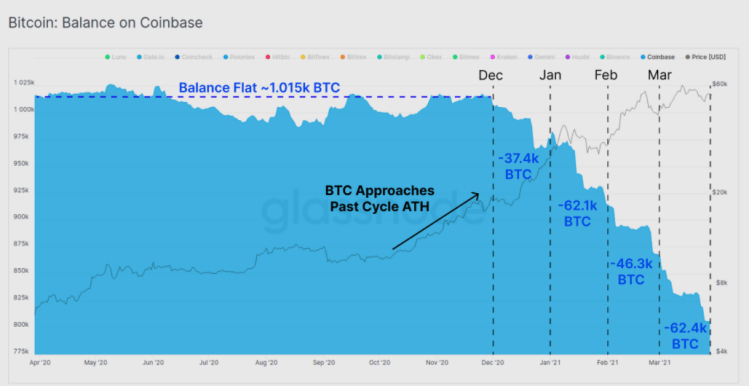Click the Mar timeline marker label

click(660, 75)
